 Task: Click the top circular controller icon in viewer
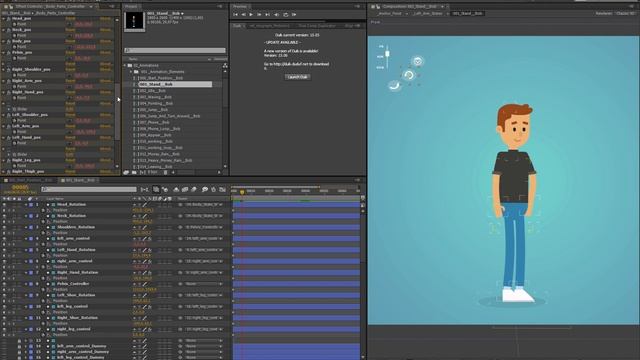[418, 61]
